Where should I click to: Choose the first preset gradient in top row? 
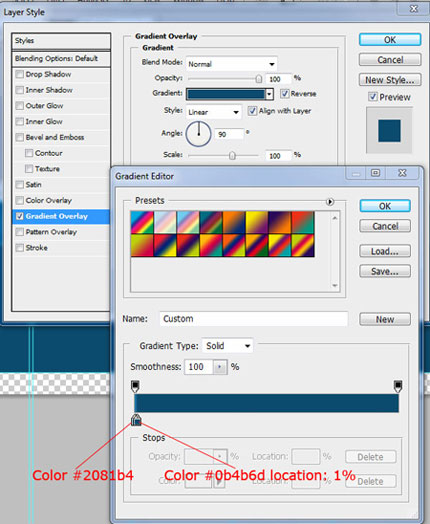[x=142, y=223]
